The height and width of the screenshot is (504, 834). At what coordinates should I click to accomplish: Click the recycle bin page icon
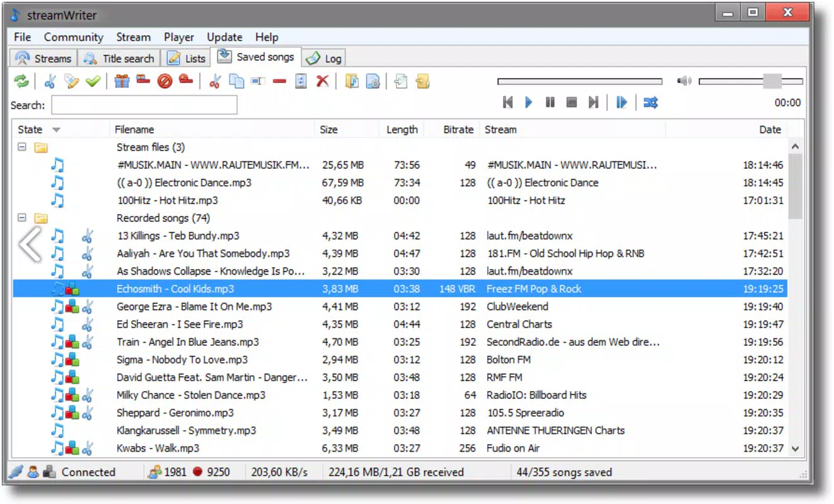[301, 81]
